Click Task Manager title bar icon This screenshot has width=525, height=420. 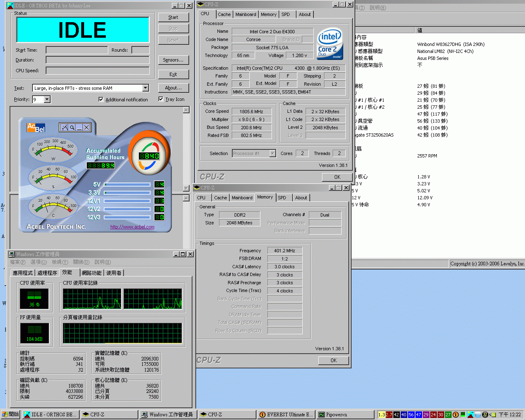point(11,254)
